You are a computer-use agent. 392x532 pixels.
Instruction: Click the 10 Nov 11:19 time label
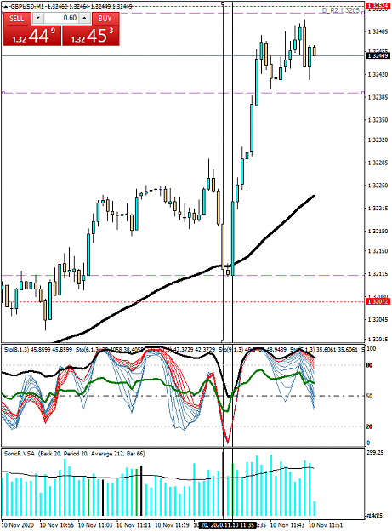[172, 525]
